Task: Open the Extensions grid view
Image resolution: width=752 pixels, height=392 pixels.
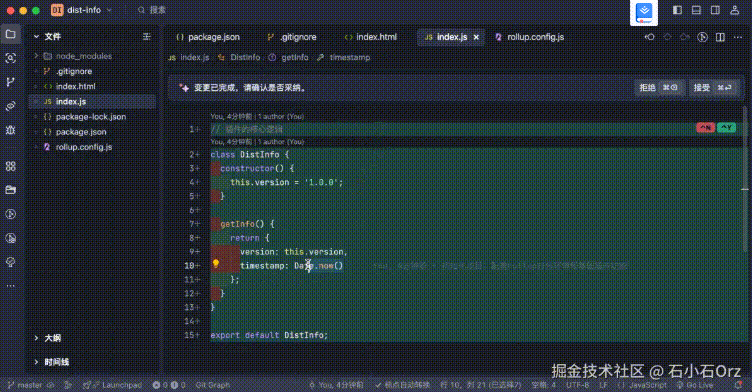Action: 11,166
